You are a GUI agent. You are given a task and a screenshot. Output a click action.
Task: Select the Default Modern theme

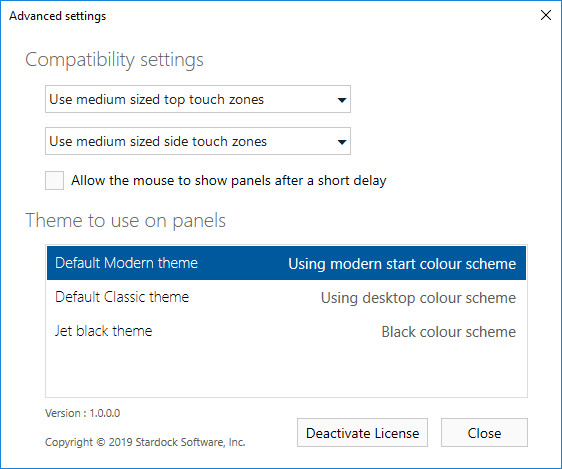coord(286,263)
